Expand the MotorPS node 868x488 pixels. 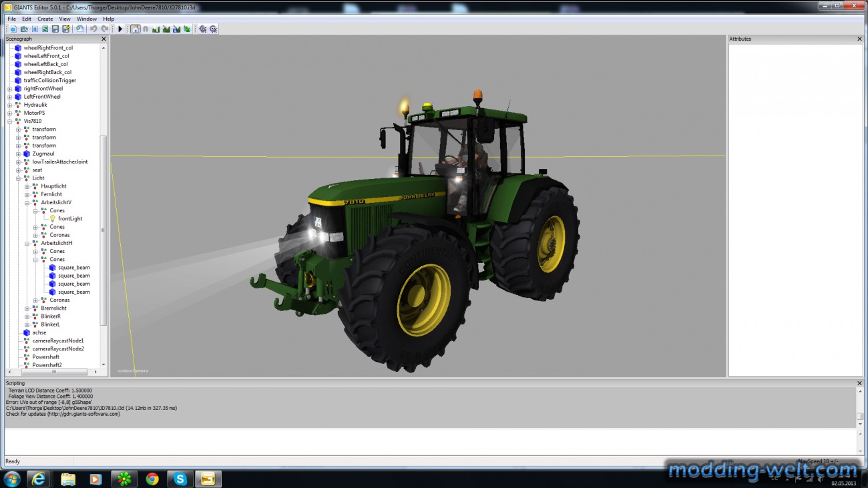coord(10,113)
